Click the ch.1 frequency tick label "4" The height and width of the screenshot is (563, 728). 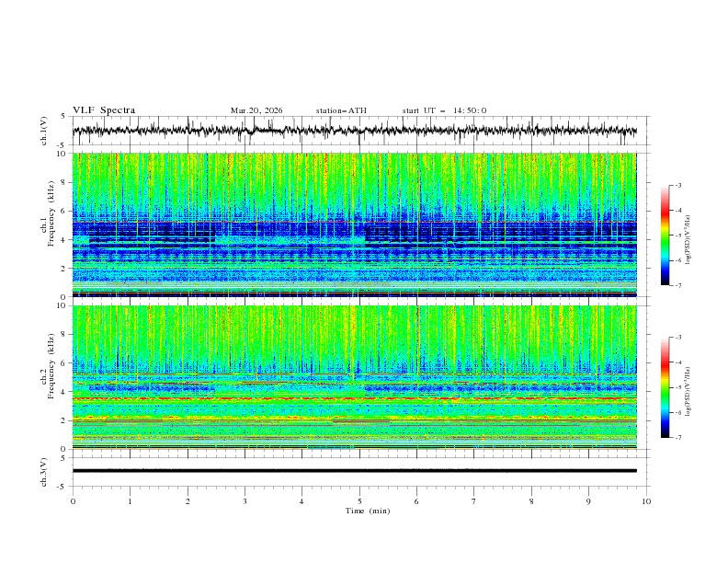coord(65,240)
